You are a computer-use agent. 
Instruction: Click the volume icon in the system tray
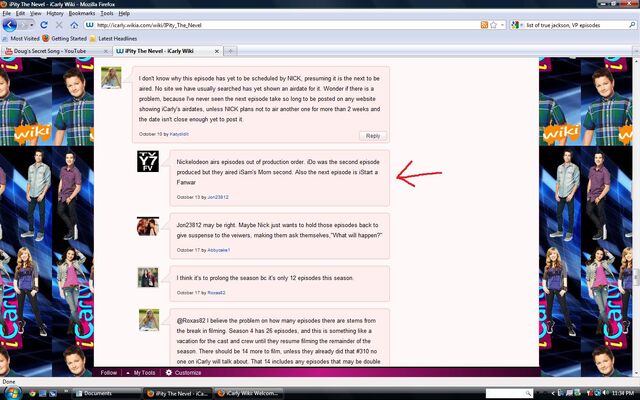click(605, 393)
